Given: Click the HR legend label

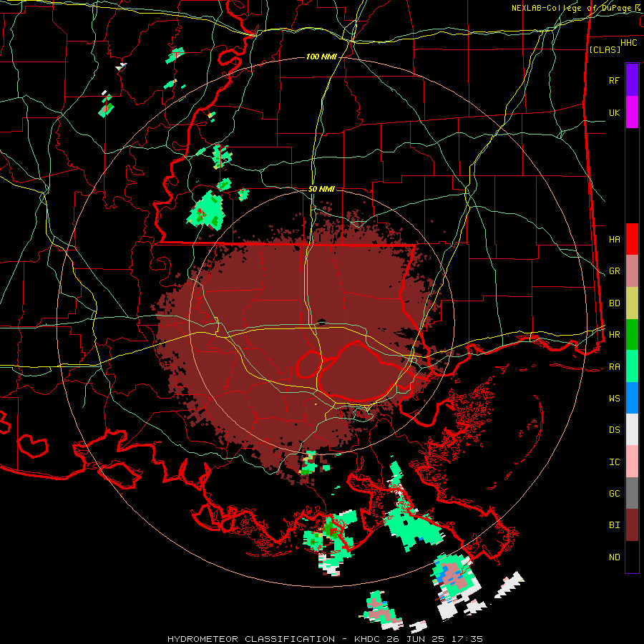Looking at the screenshot, I should pyautogui.click(x=614, y=335).
